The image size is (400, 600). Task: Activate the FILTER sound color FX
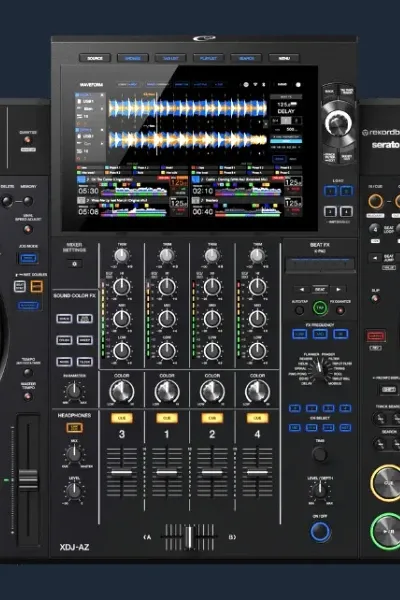tap(85, 361)
